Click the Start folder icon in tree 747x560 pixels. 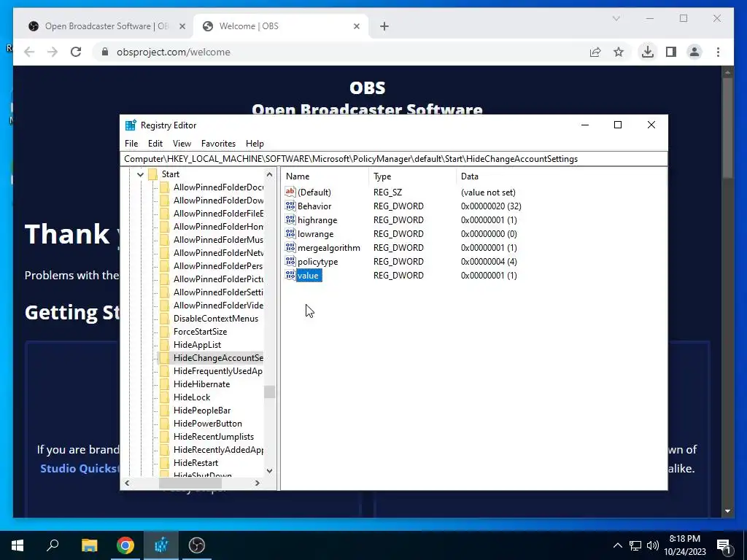pyautogui.click(x=153, y=174)
